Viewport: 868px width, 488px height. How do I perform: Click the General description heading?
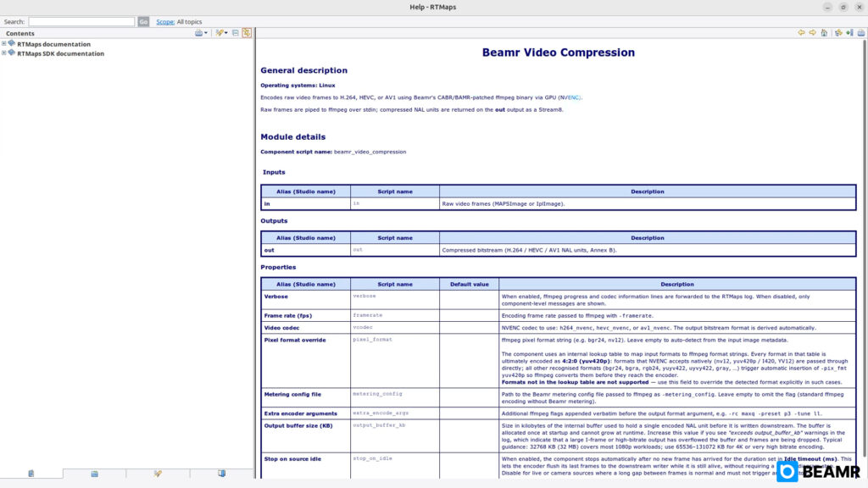click(x=304, y=70)
